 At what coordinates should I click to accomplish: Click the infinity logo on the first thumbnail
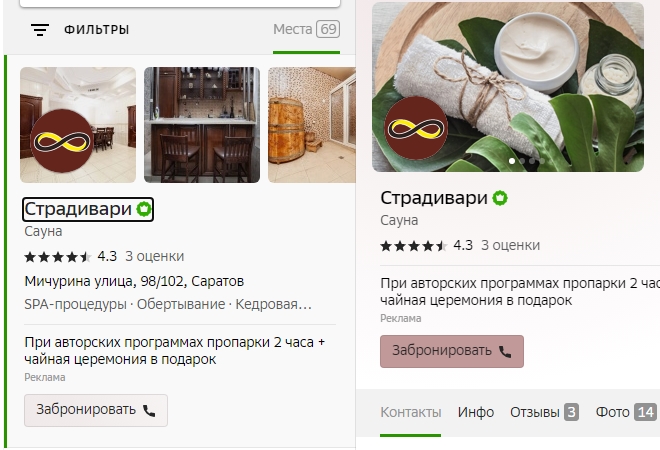click(62, 142)
